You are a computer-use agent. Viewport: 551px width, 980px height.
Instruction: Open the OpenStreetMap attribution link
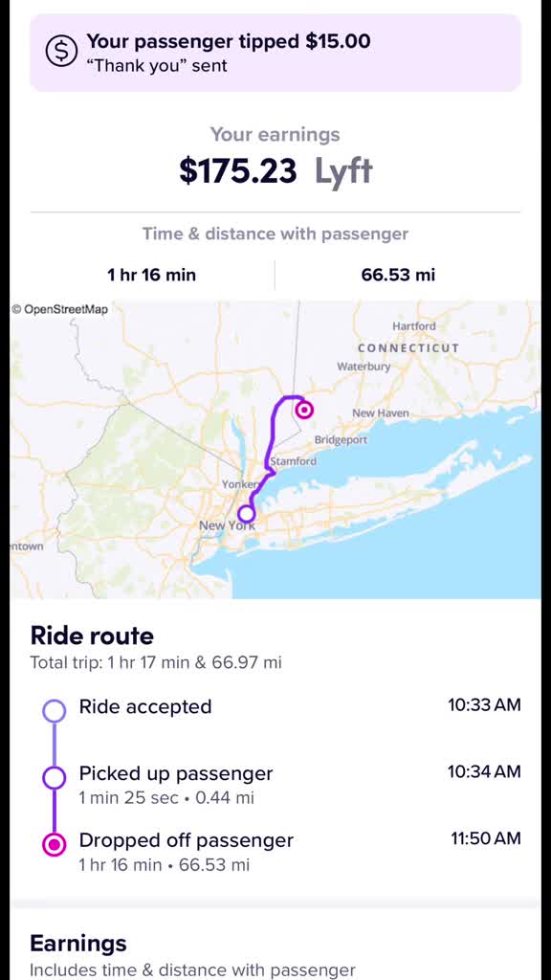click(60, 309)
